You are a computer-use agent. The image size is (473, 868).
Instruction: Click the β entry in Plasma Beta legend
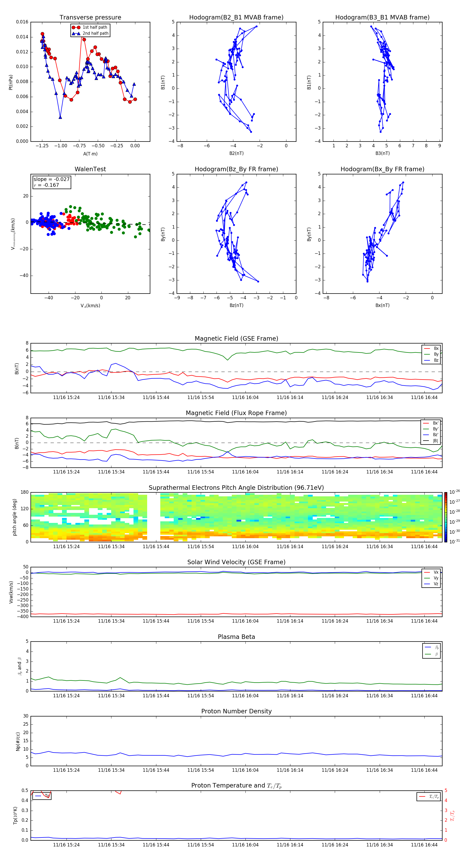[431, 654]
